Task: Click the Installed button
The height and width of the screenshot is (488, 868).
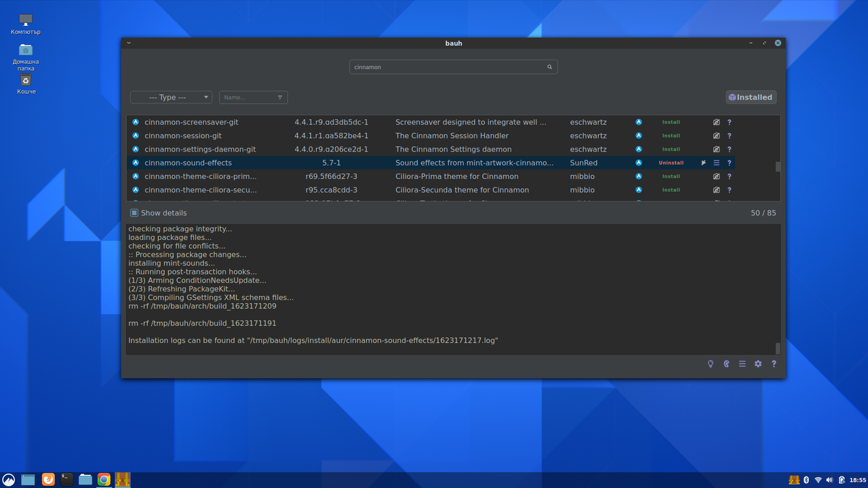Action: 751,98
